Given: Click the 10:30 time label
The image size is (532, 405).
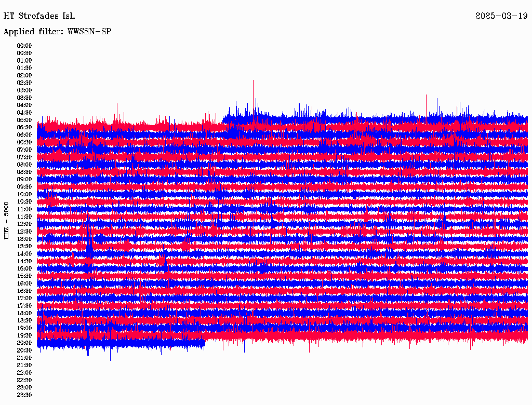Looking at the screenshot, I should pyautogui.click(x=24, y=202).
